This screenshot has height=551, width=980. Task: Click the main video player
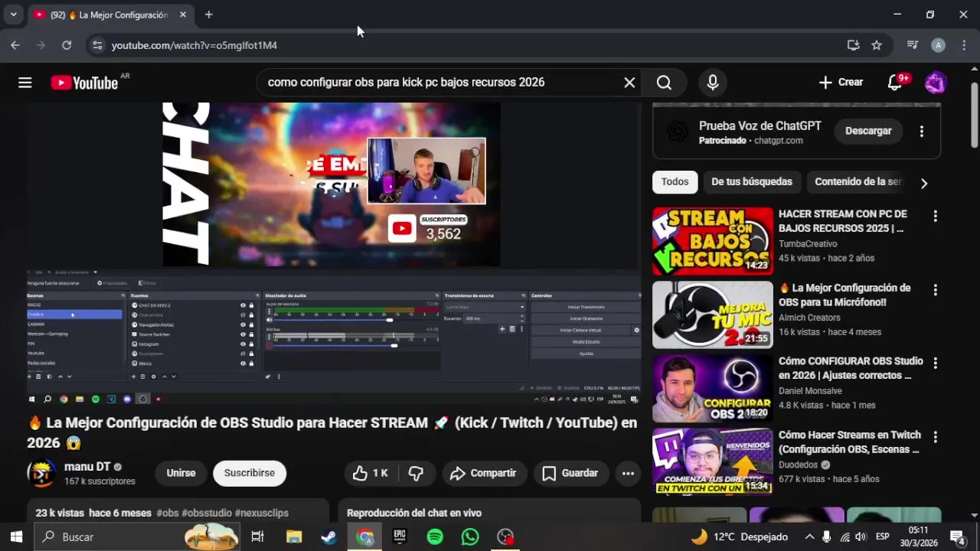coord(334,253)
